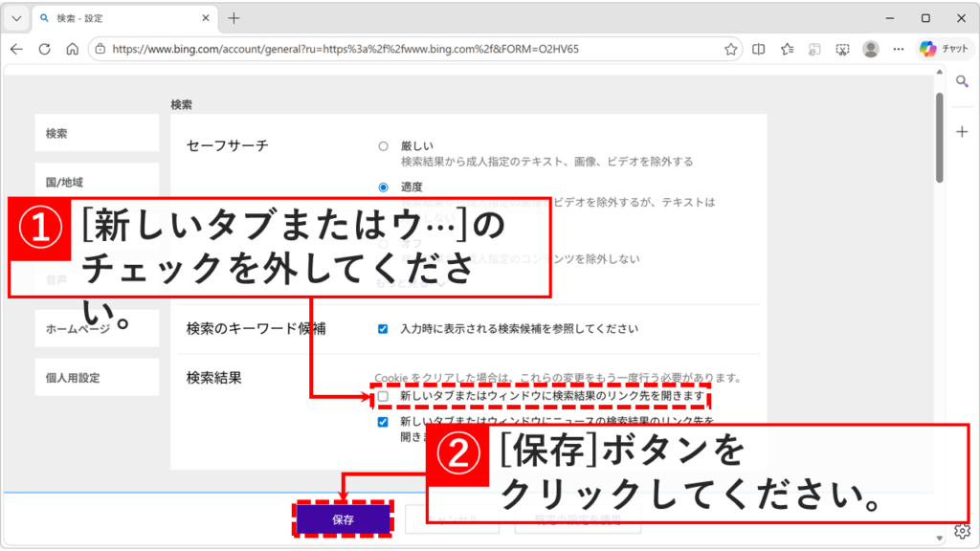Open the browser home page icon

[x=73, y=49]
